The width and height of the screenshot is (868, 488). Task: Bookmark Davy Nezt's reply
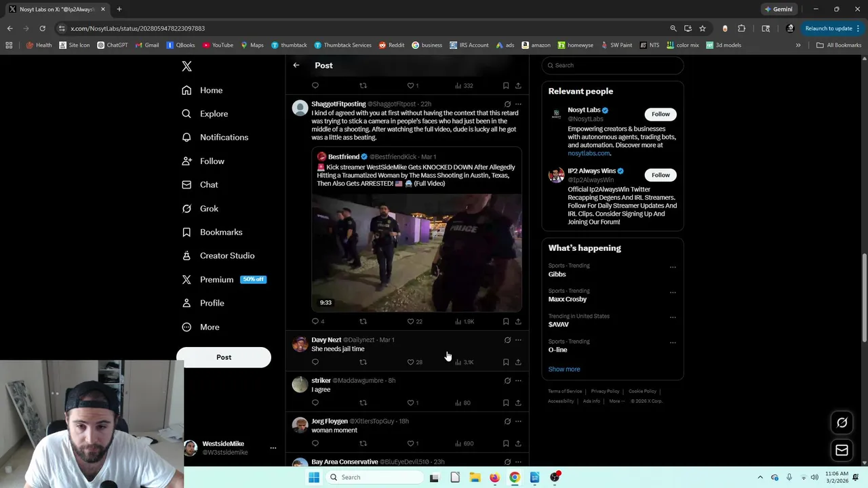coord(506,362)
